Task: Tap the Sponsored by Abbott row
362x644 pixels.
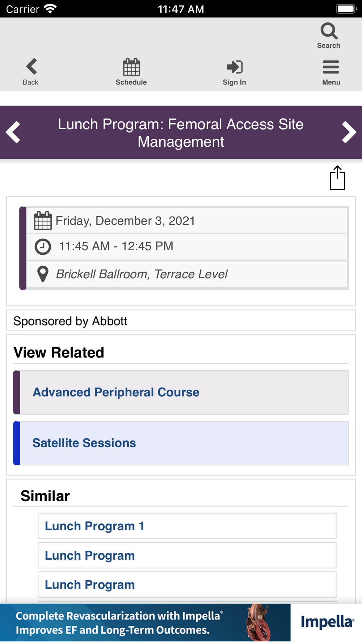Action: tap(71, 321)
